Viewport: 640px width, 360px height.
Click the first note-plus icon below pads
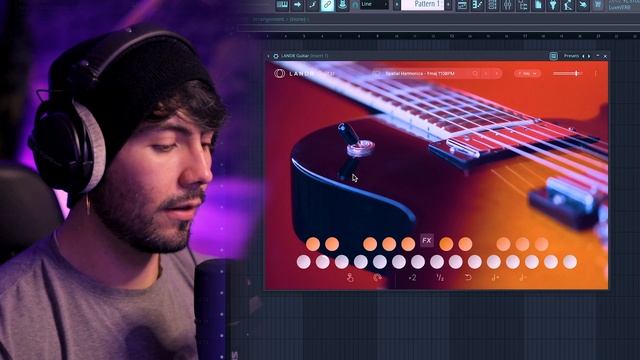point(496,278)
